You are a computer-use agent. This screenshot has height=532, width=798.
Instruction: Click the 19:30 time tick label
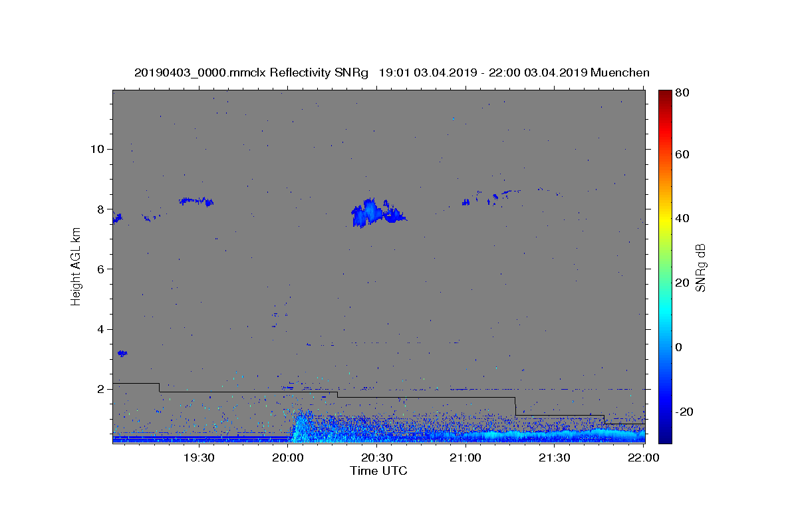pos(198,458)
